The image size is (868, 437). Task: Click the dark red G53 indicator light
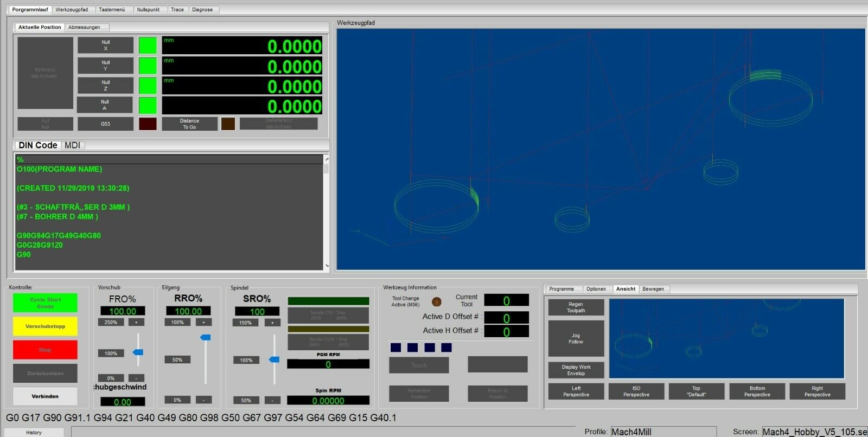click(148, 124)
